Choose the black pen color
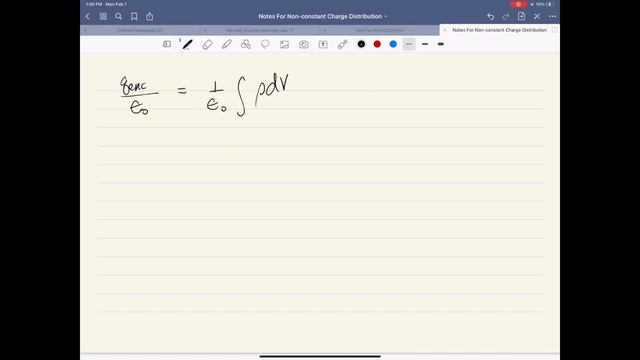This screenshot has height=360, width=640. pos(361,44)
